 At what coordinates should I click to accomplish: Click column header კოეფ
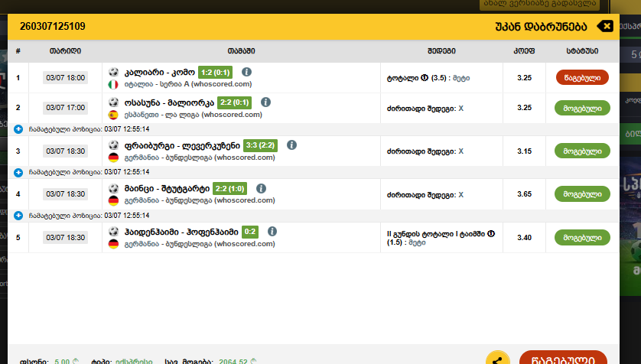[524, 51]
